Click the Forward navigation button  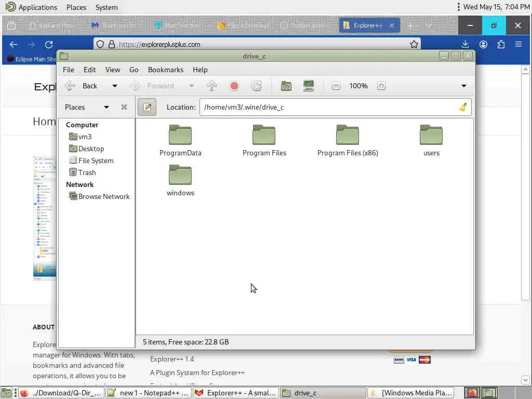(x=152, y=86)
